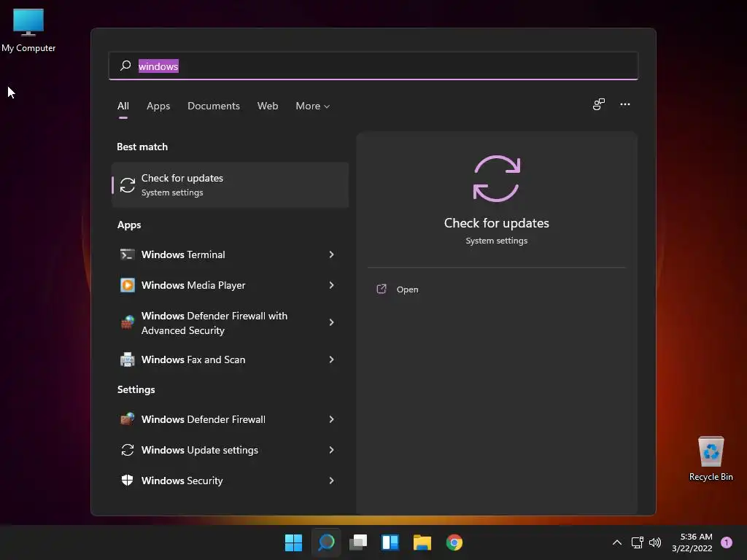This screenshot has height=560, width=747.
Task: Expand the Windows Update settings chevron
Action: 332,450
